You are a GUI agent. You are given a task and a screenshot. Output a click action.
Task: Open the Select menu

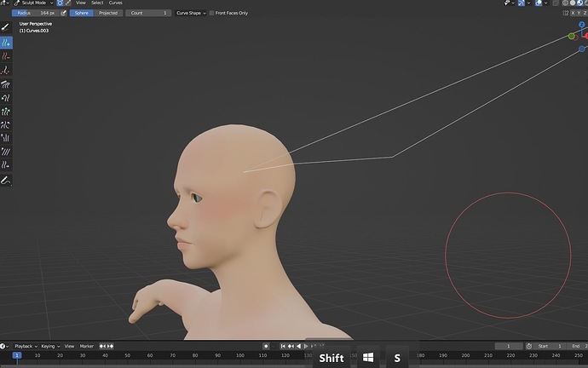(x=97, y=3)
